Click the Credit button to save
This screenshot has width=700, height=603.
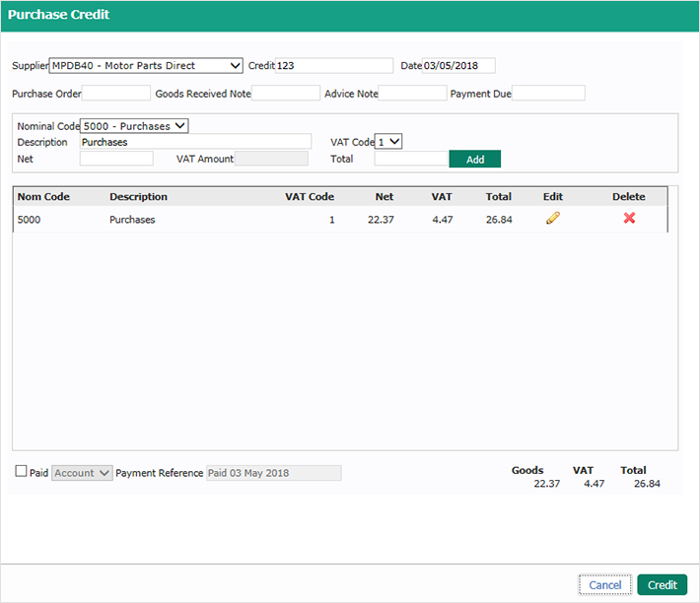[662, 585]
